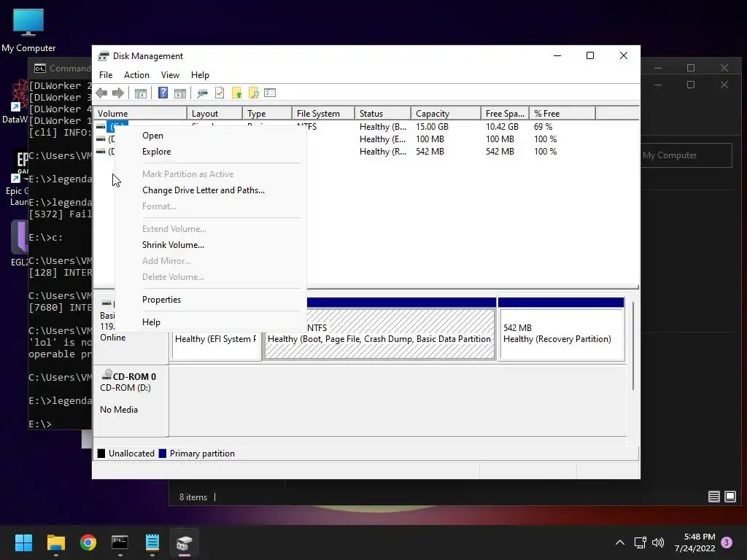
Task: Choose Open from the context menu
Action: coord(210,136)
